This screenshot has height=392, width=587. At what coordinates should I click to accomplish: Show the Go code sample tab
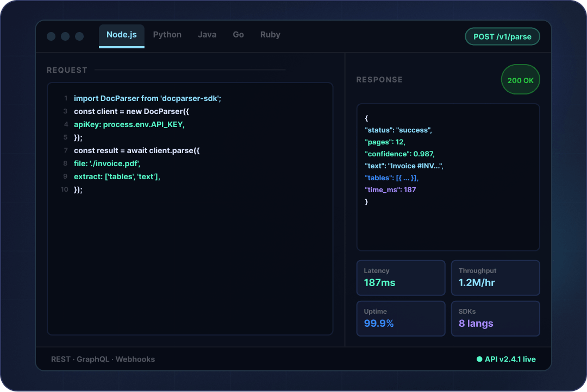(x=238, y=35)
